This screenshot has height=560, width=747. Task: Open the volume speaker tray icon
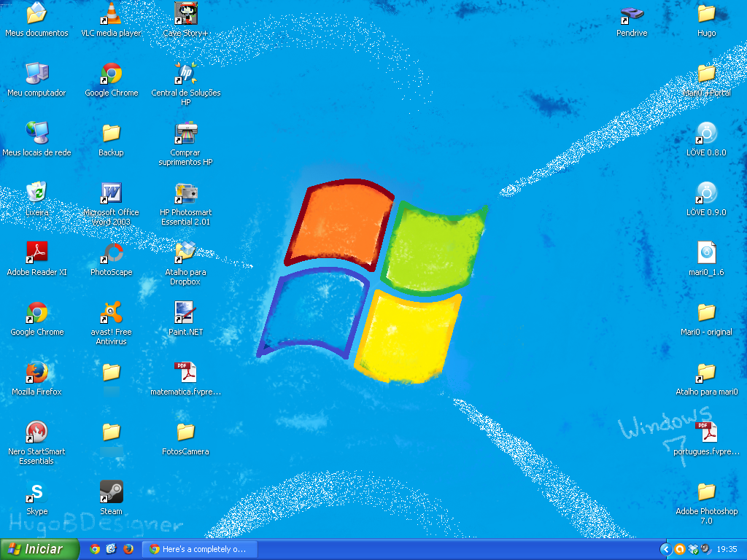tap(705, 549)
